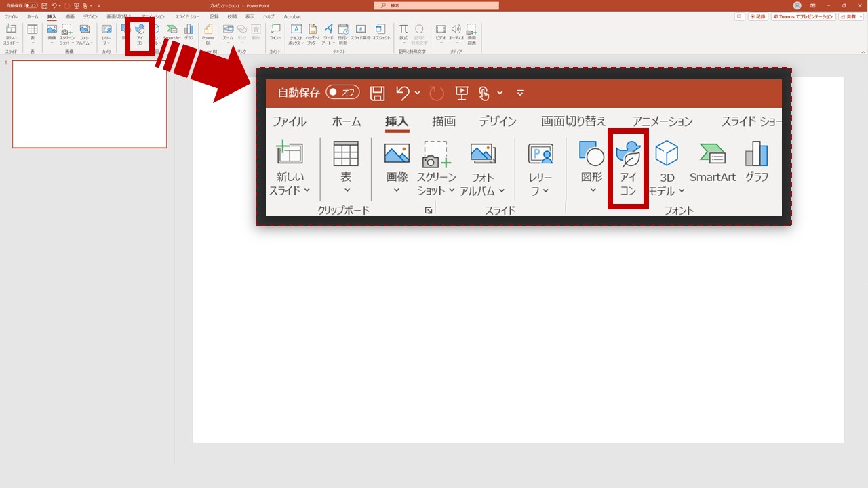Insert a text box with テキストボックス icon
The image size is (868, 488).
tap(296, 29)
